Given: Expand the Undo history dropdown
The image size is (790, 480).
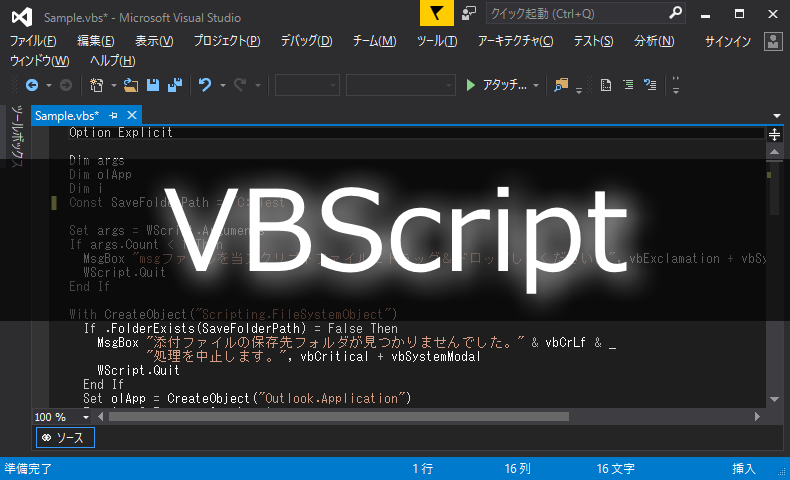Looking at the screenshot, I should pyautogui.click(x=223, y=86).
